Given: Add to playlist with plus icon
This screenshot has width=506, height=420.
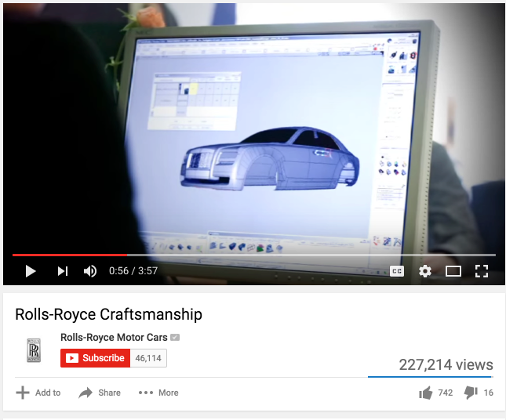Looking at the screenshot, I should 38,393.
